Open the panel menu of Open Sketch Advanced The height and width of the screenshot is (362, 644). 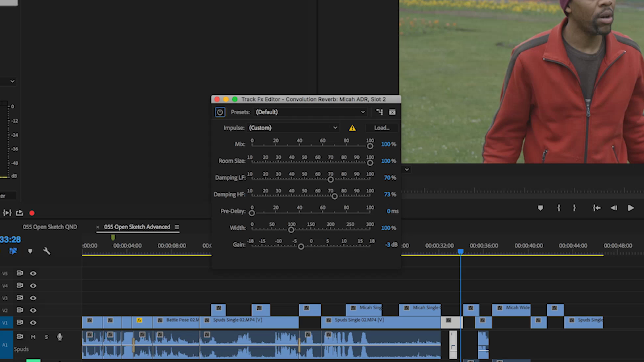pyautogui.click(x=177, y=227)
